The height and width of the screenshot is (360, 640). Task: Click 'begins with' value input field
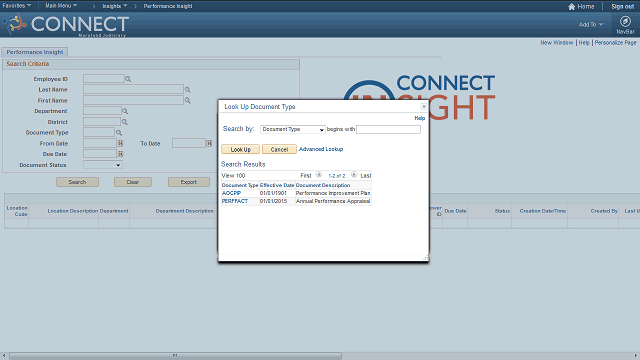click(388, 129)
